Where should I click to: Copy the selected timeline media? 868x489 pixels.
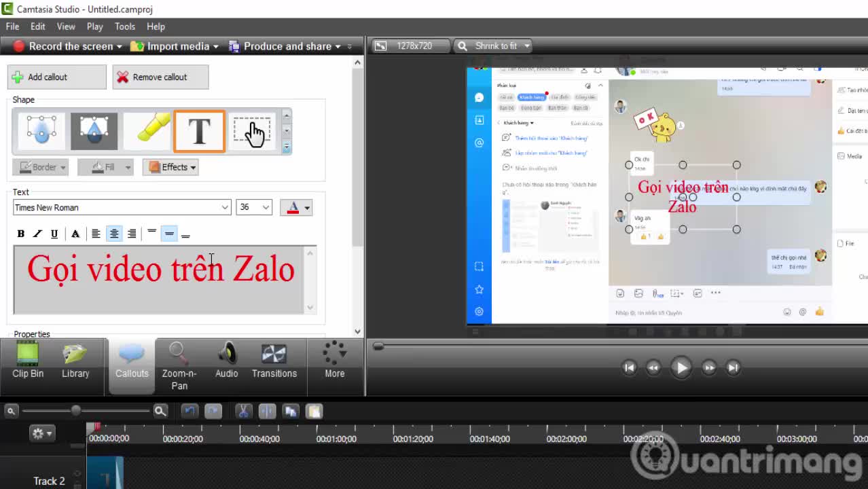pyautogui.click(x=291, y=411)
